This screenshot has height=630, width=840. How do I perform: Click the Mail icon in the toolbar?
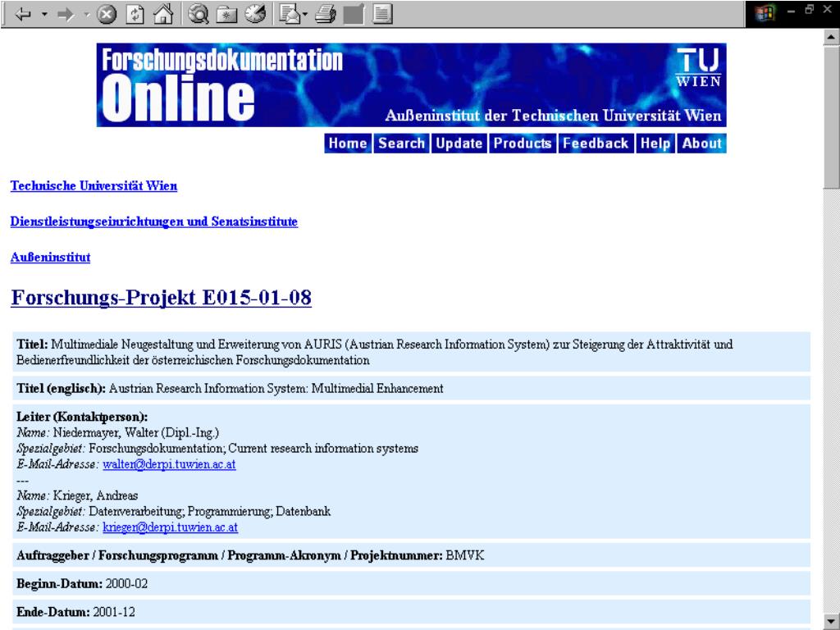pyautogui.click(x=290, y=15)
